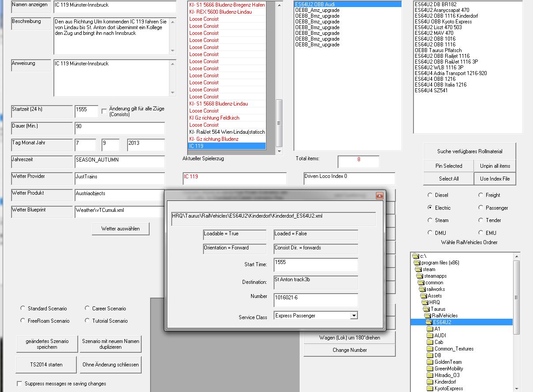Select the Passenger radio option
Image resolution: width=533 pixels, height=392 pixels.
(481, 207)
